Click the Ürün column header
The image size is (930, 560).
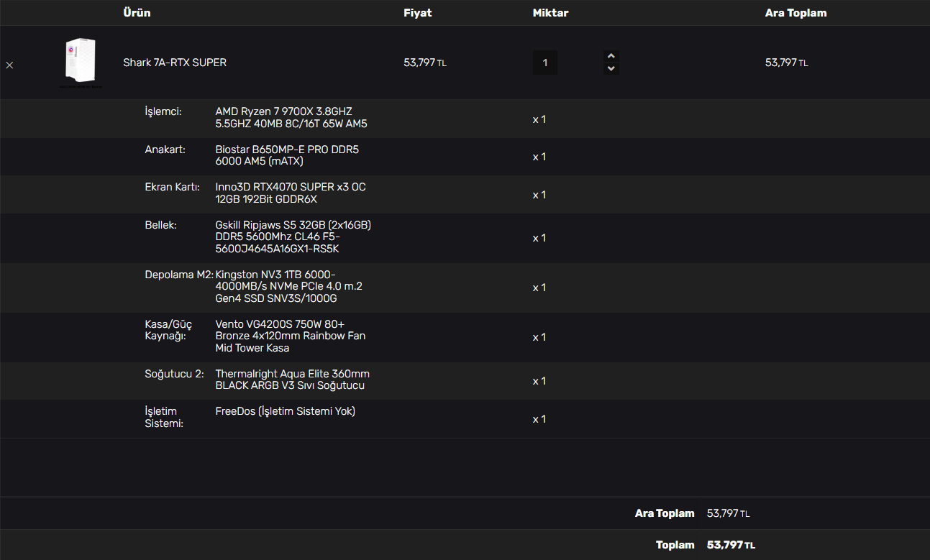[137, 13]
